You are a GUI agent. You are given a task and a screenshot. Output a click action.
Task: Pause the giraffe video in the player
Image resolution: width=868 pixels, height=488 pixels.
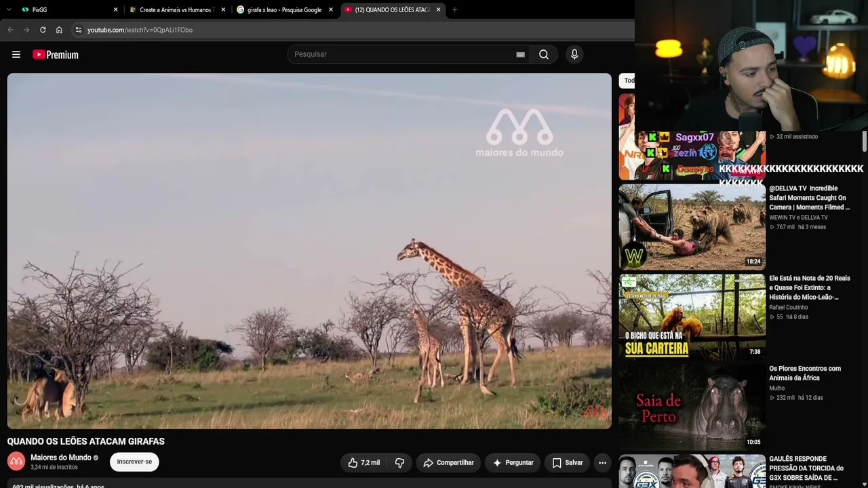tap(309, 251)
